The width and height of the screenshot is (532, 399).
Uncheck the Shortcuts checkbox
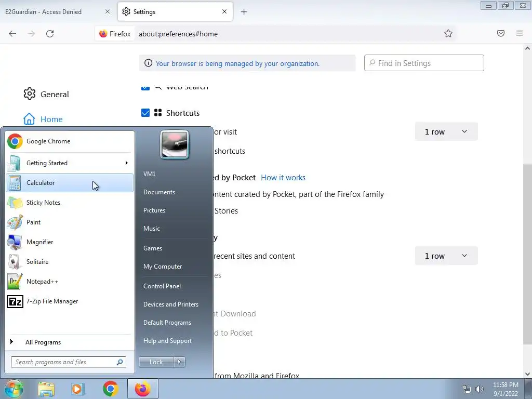coord(145,113)
